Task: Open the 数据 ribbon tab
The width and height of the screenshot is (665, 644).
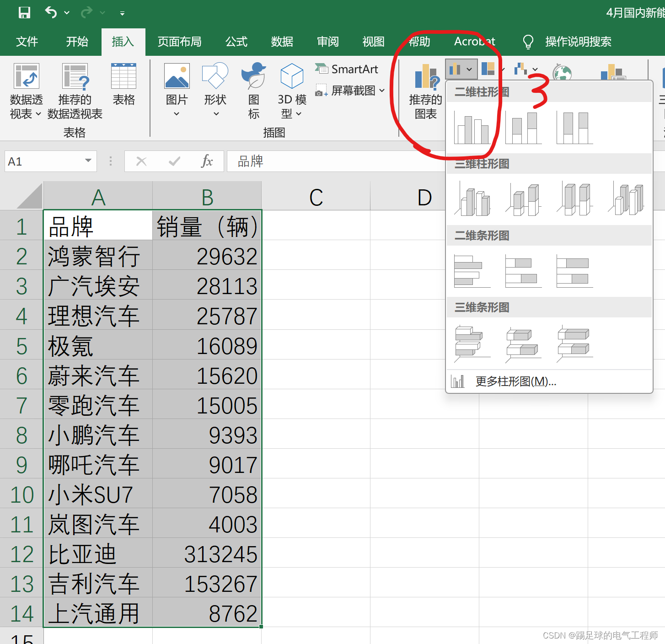Action: pos(282,42)
